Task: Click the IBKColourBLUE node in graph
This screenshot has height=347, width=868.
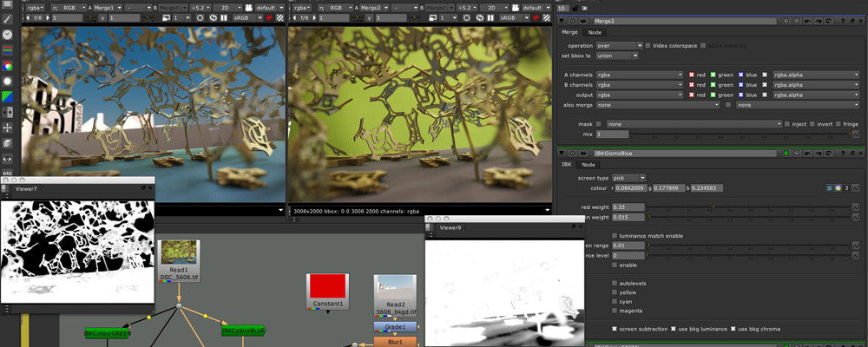Action: click(243, 331)
